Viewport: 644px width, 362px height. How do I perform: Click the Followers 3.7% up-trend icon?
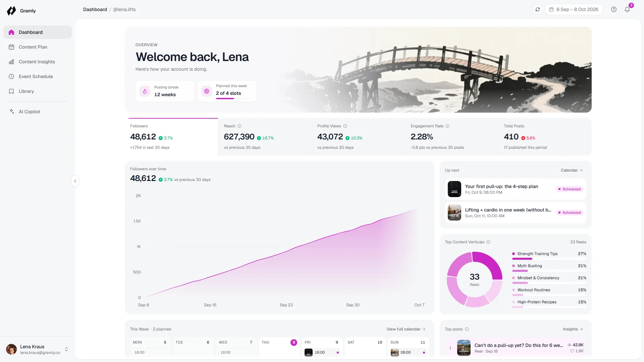click(x=161, y=138)
